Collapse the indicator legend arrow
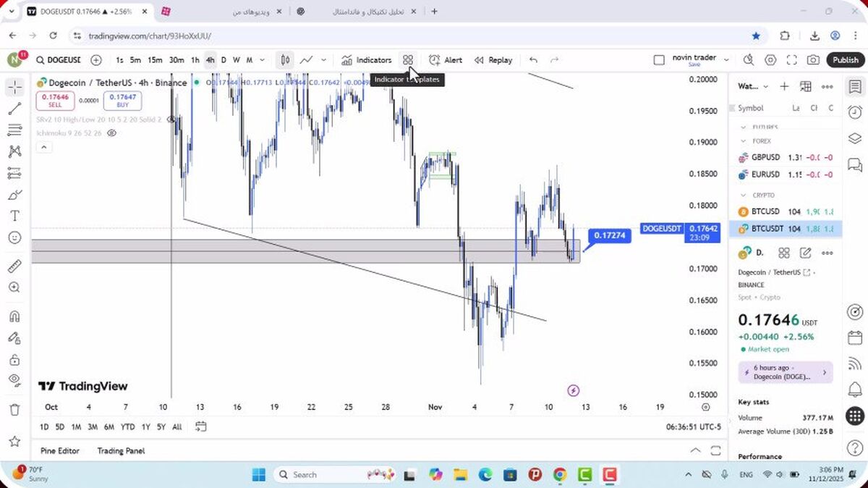Image resolution: width=868 pixels, height=488 pixels. (x=43, y=147)
